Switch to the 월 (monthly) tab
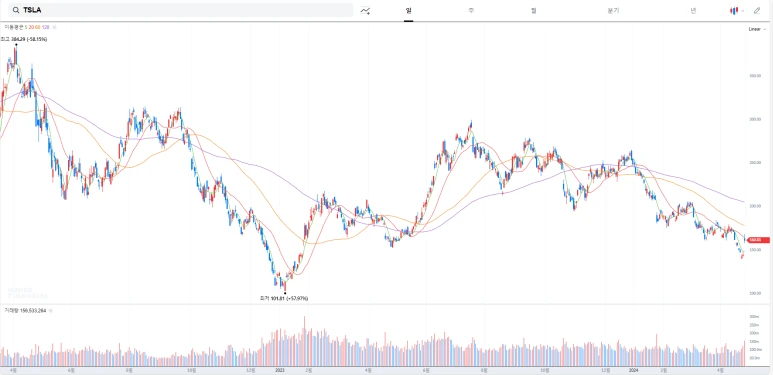Viewport: 773px width, 375px height. point(533,10)
